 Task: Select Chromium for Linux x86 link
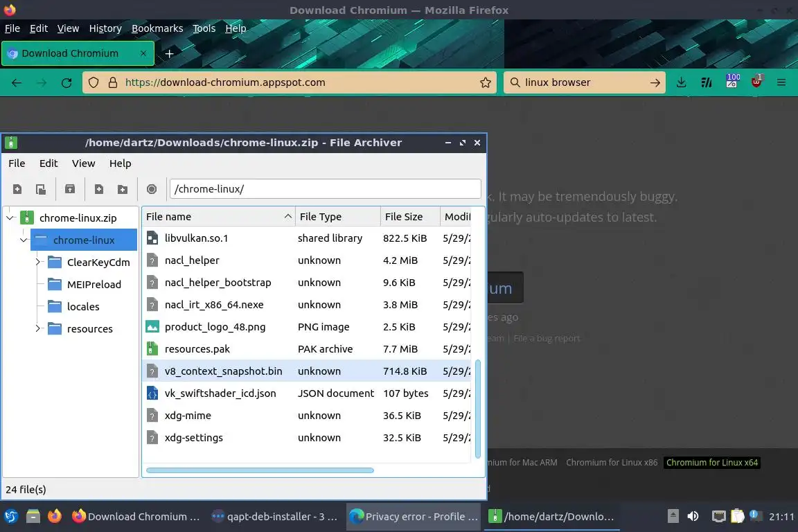click(x=612, y=462)
